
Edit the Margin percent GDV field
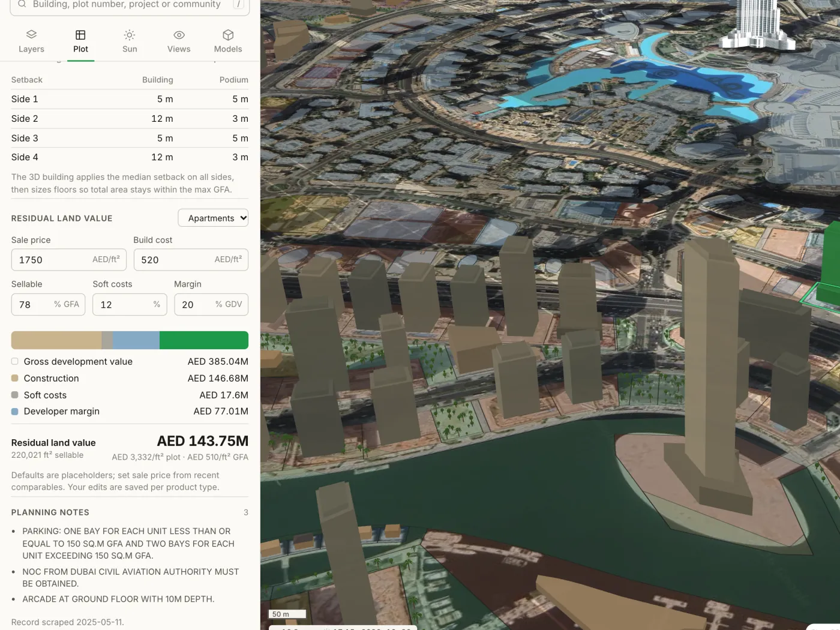[x=211, y=304]
